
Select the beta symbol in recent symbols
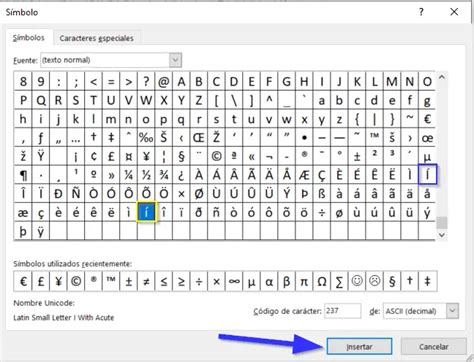pyautogui.click(x=287, y=282)
